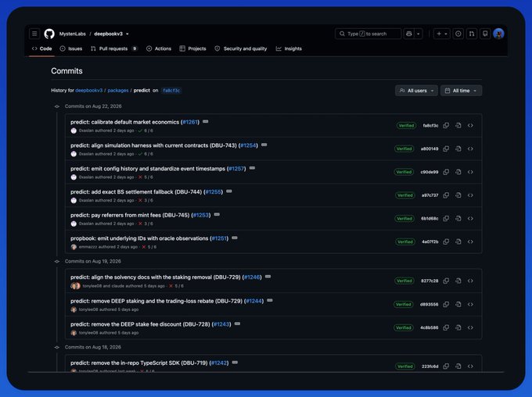Open the Copilot chat icon in header
Screen dimensions: 532x397
tap(409, 34)
